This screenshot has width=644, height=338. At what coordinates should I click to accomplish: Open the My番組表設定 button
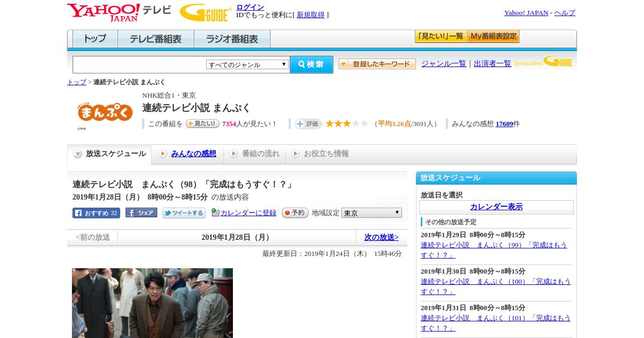493,36
